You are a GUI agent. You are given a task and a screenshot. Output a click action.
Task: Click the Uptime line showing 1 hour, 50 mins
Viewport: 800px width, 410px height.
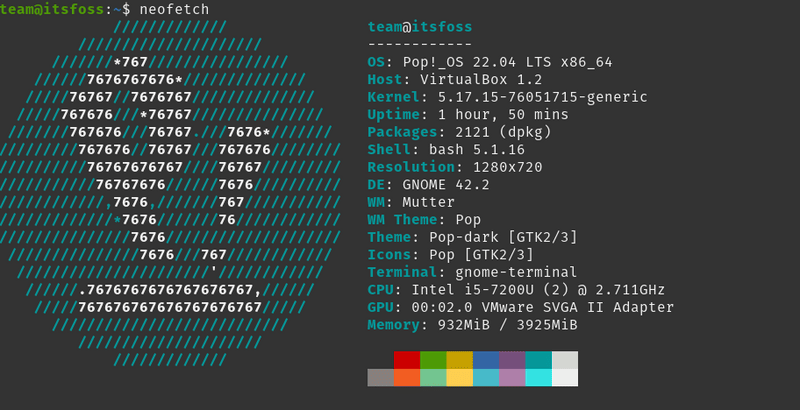pyautogui.click(x=467, y=116)
